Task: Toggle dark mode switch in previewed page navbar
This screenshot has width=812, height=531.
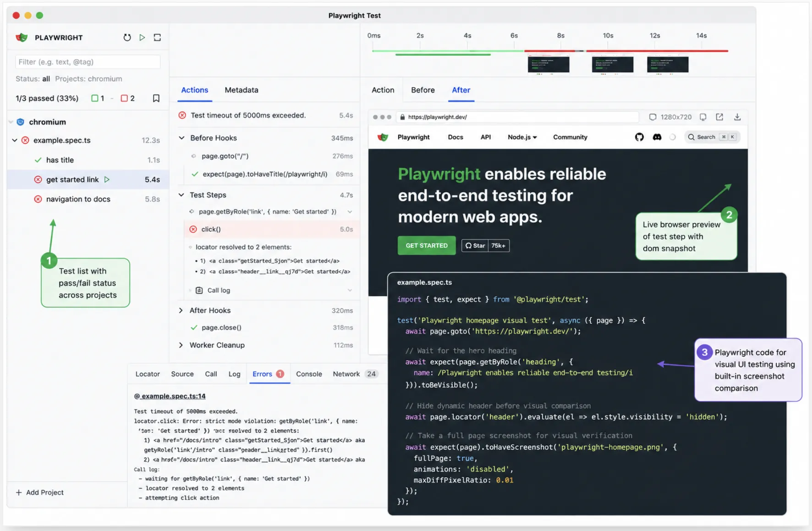Action: pos(673,137)
